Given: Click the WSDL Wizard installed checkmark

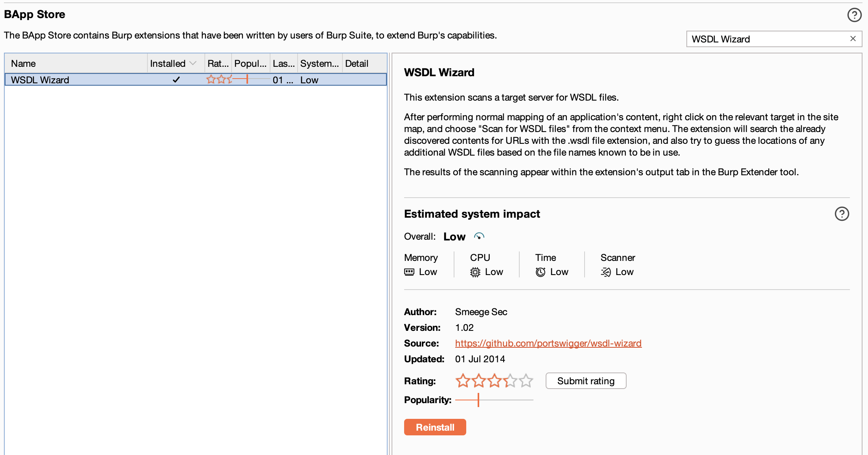Looking at the screenshot, I should click(x=176, y=79).
